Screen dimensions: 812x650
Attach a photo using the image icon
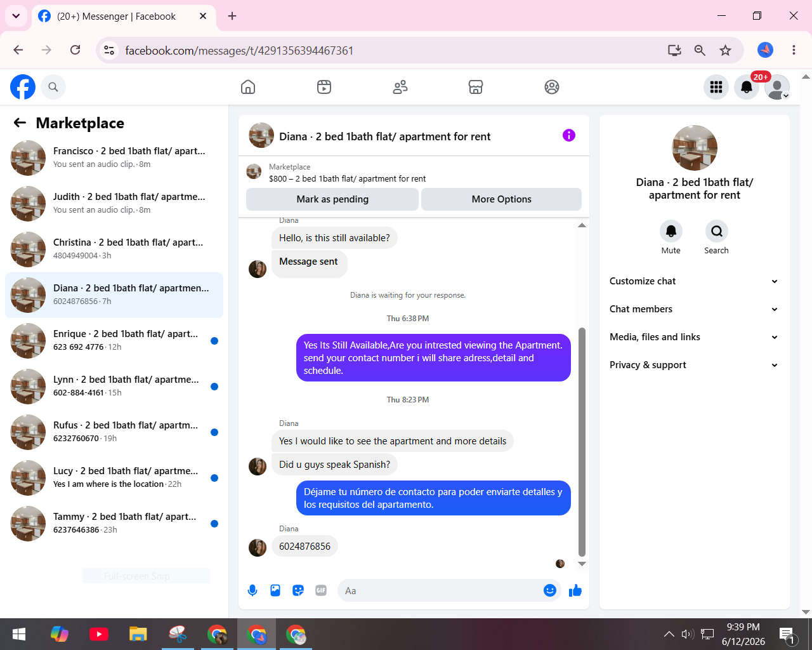[x=275, y=590]
